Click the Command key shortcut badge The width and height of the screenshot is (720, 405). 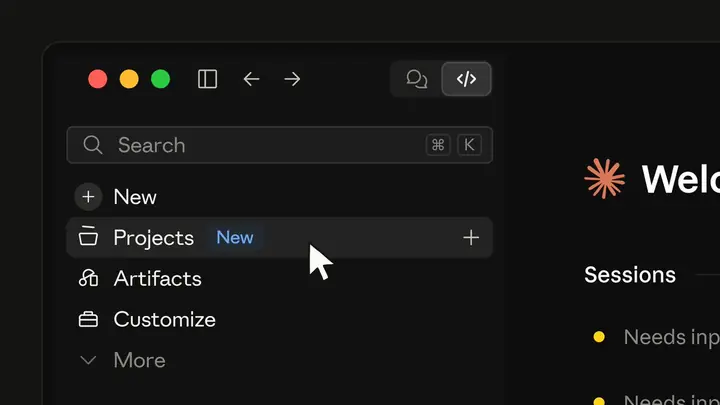(x=438, y=145)
